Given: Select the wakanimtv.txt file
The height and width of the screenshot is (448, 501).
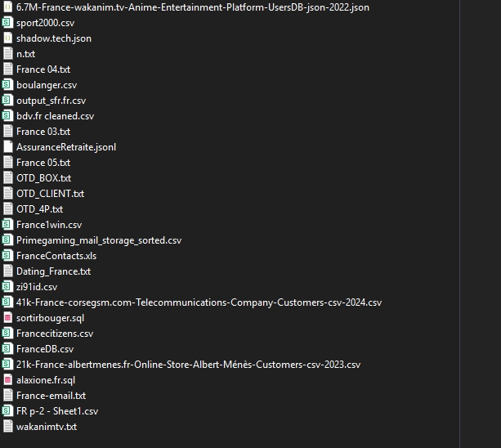Looking at the screenshot, I should pos(47,427).
